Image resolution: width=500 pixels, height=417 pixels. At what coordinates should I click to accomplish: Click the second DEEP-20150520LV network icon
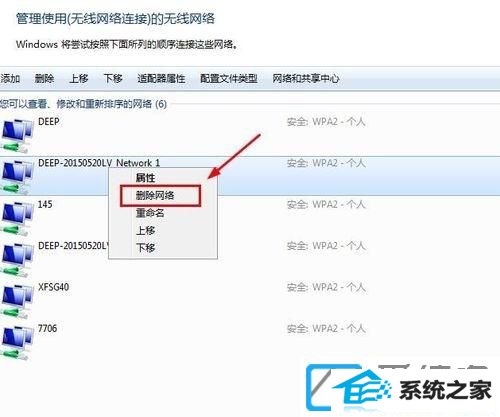coord(17,259)
